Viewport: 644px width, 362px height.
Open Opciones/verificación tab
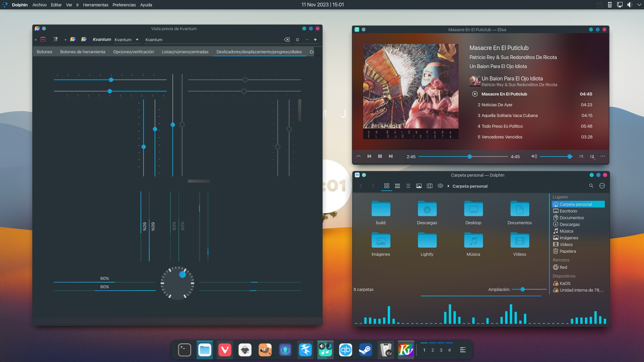coord(133,52)
